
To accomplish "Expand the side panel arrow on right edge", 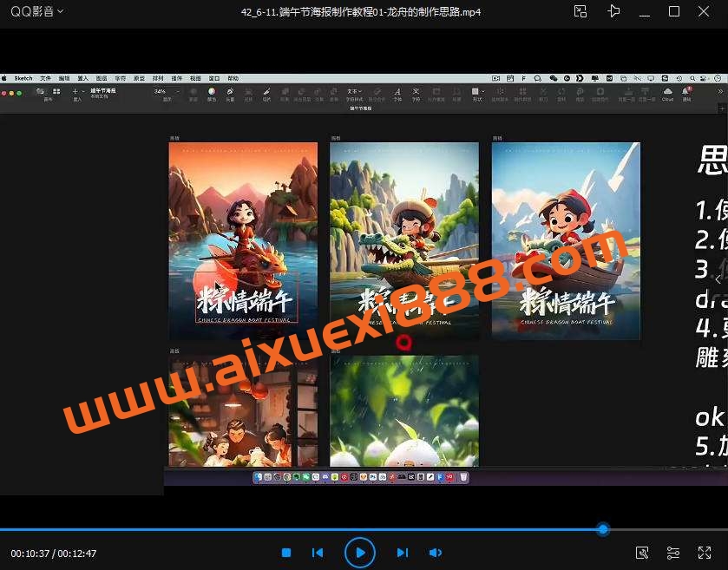I will click(x=718, y=278).
